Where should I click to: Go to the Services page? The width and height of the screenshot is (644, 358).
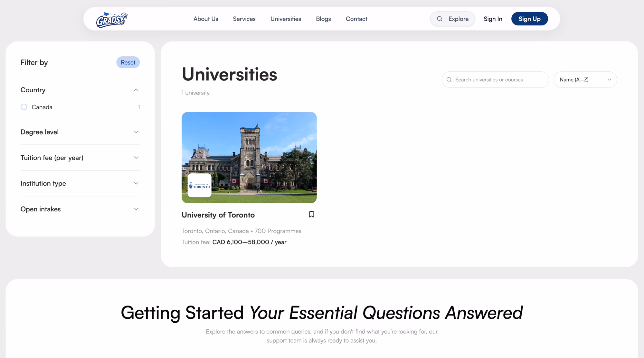(244, 19)
